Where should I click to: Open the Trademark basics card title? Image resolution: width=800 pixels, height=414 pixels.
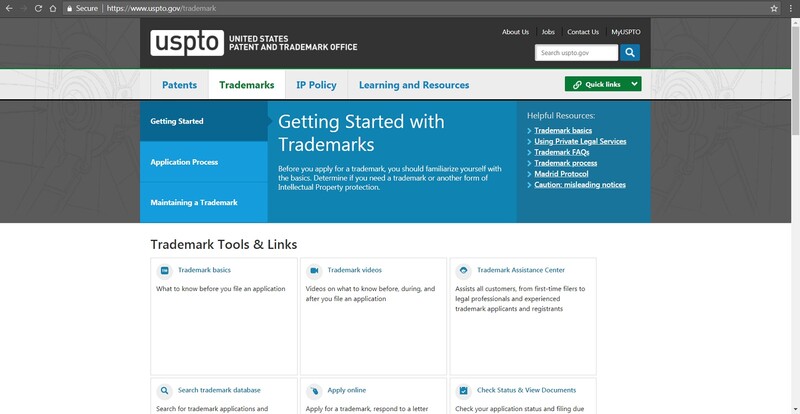pyautogui.click(x=204, y=270)
